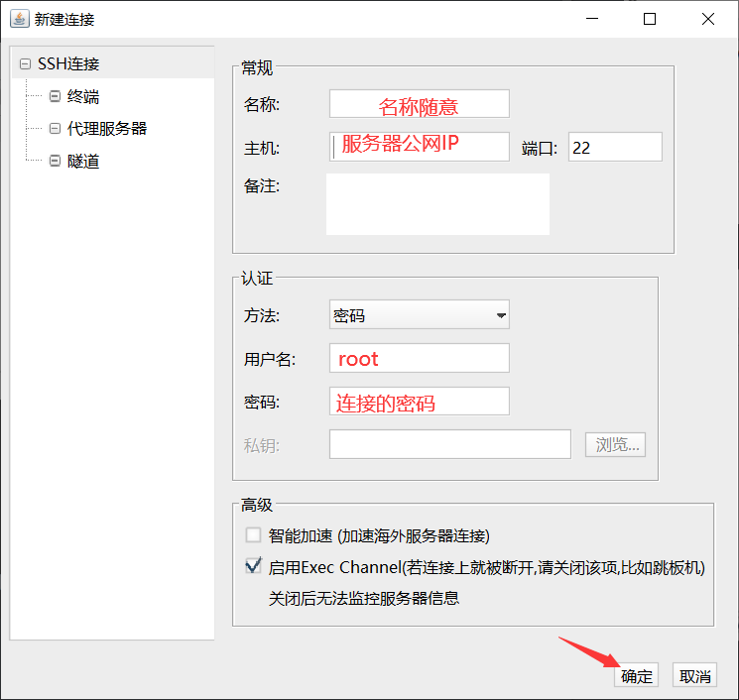Screen dimensions: 739x700
Task: Disable the 启用Exec Channel checkbox
Action: click(253, 566)
